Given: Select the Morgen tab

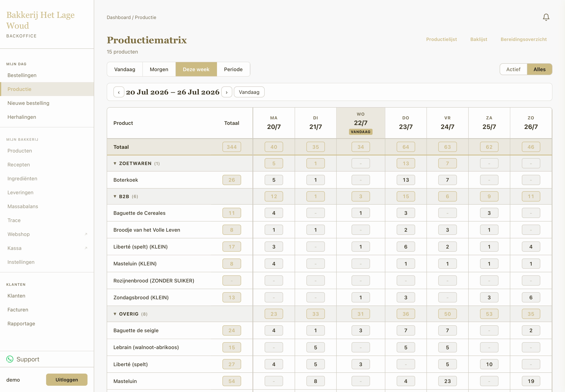Looking at the screenshot, I should point(159,69).
